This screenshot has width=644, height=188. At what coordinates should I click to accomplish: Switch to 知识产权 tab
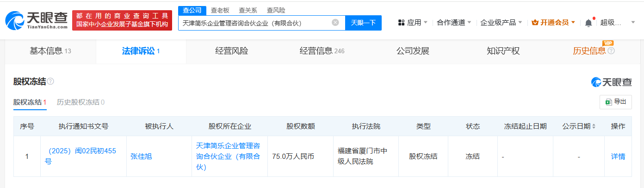(x=503, y=51)
